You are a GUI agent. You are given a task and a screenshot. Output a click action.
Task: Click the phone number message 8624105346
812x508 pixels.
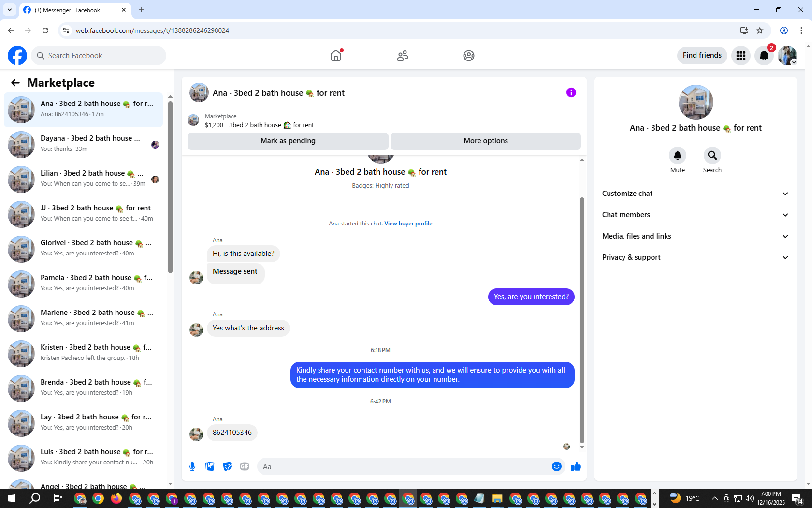[x=232, y=433]
